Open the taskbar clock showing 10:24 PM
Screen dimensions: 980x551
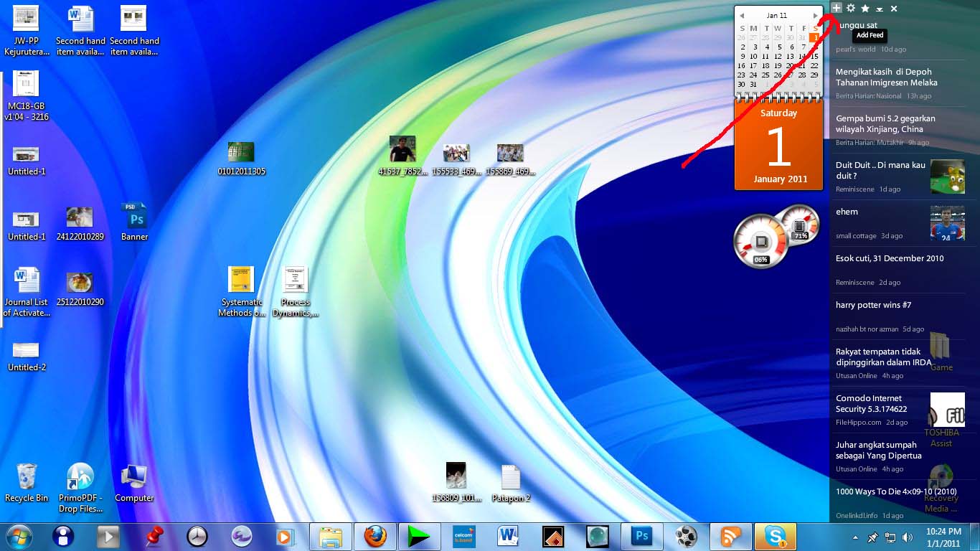coord(944,537)
